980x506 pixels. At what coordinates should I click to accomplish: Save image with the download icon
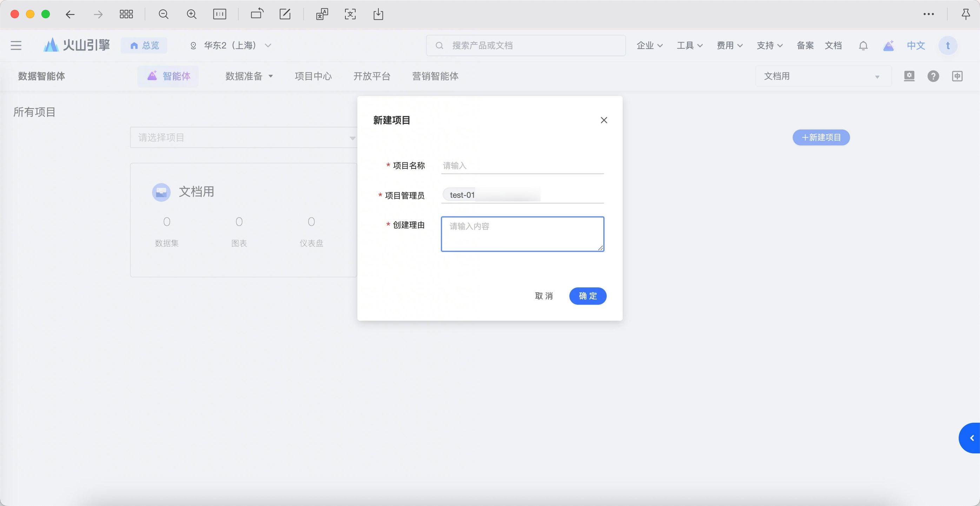(378, 14)
